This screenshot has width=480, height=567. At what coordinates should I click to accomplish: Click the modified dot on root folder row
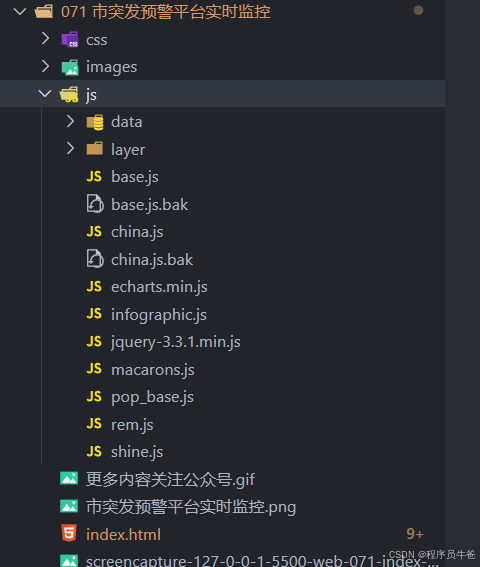coord(418,10)
